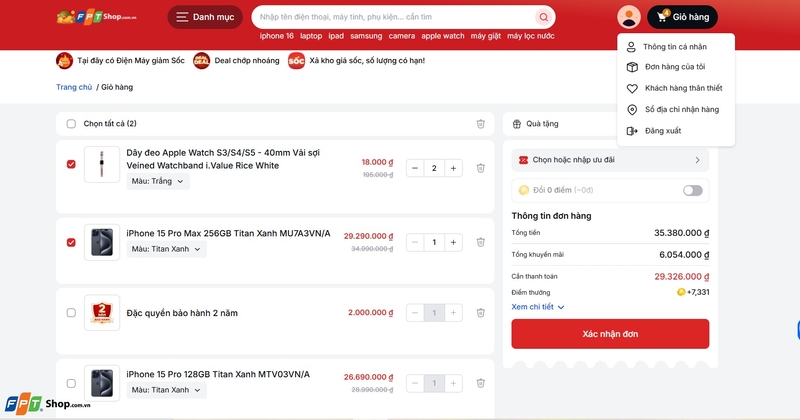Select the camera quick search link
The width and height of the screenshot is (800, 420).
coord(402,36)
